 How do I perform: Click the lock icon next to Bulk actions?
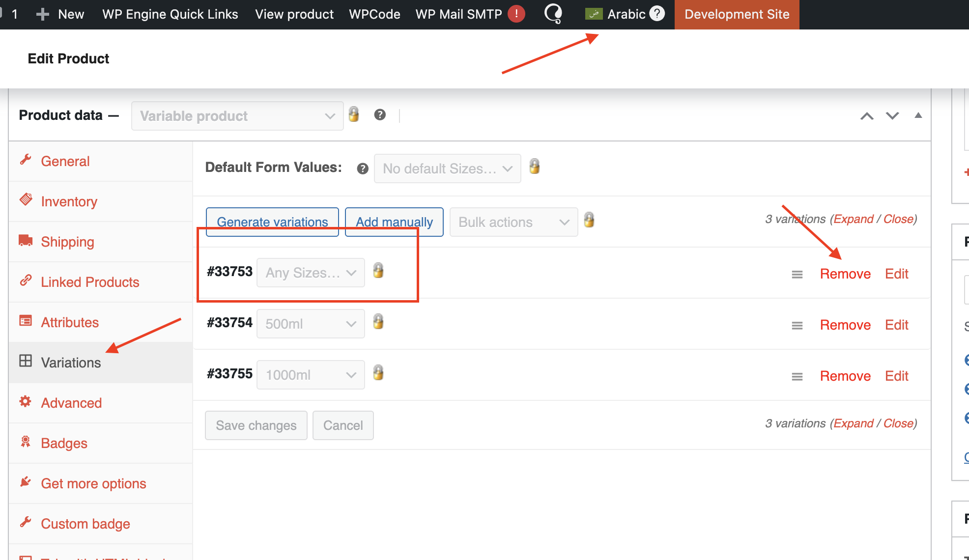[589, 220]
